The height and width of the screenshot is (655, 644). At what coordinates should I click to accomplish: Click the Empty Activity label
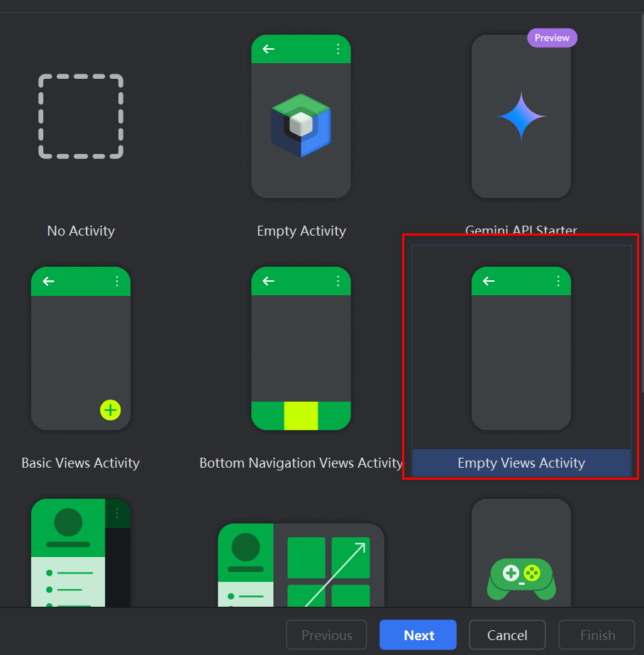301,231
